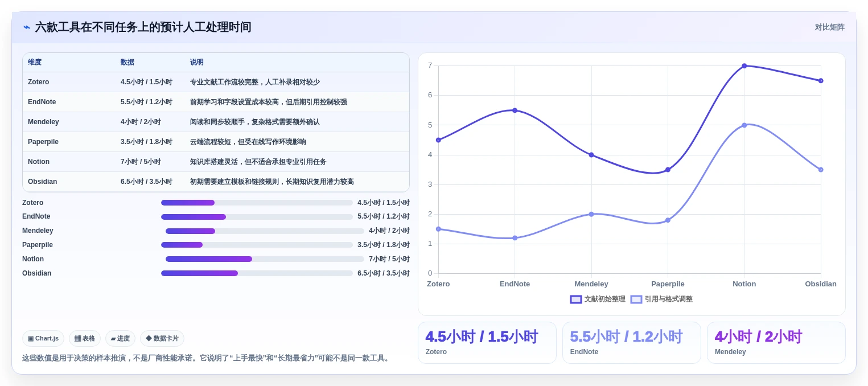Click the 进度 tag chip
The height and width of the screenshot is (386, 868).
(x=120, y=339)
